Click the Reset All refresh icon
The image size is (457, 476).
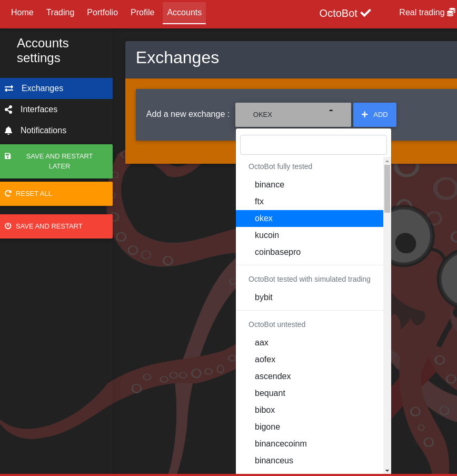[8, 193]
